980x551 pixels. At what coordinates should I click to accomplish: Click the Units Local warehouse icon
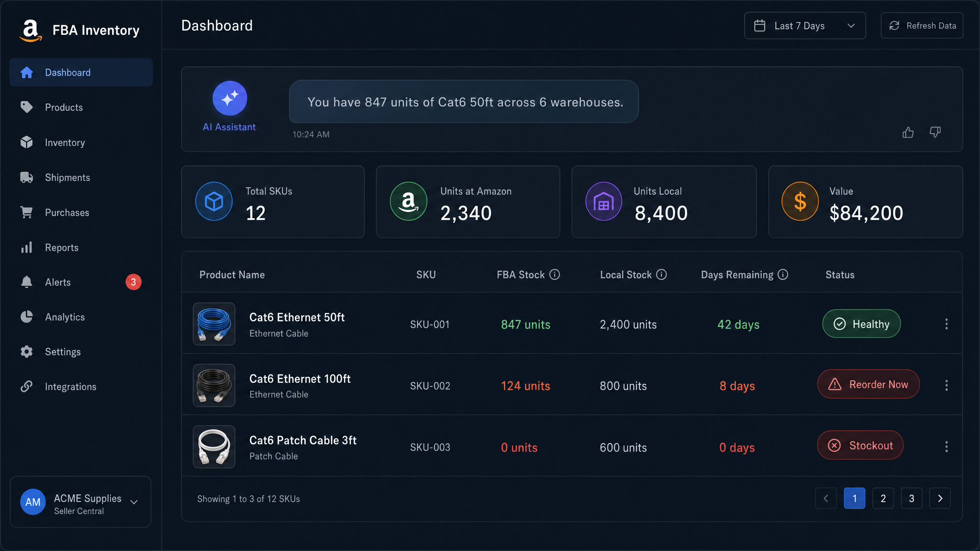point(604,201)
